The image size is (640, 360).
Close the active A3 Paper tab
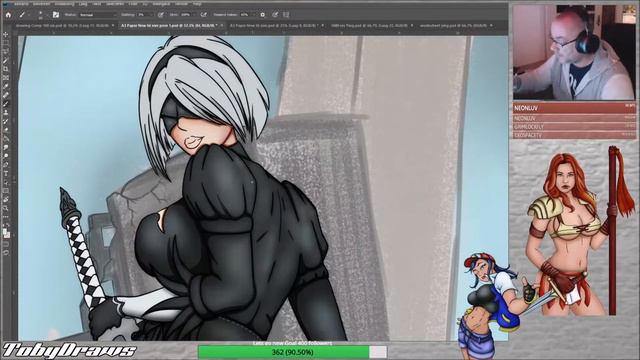[x=222, y=25]
